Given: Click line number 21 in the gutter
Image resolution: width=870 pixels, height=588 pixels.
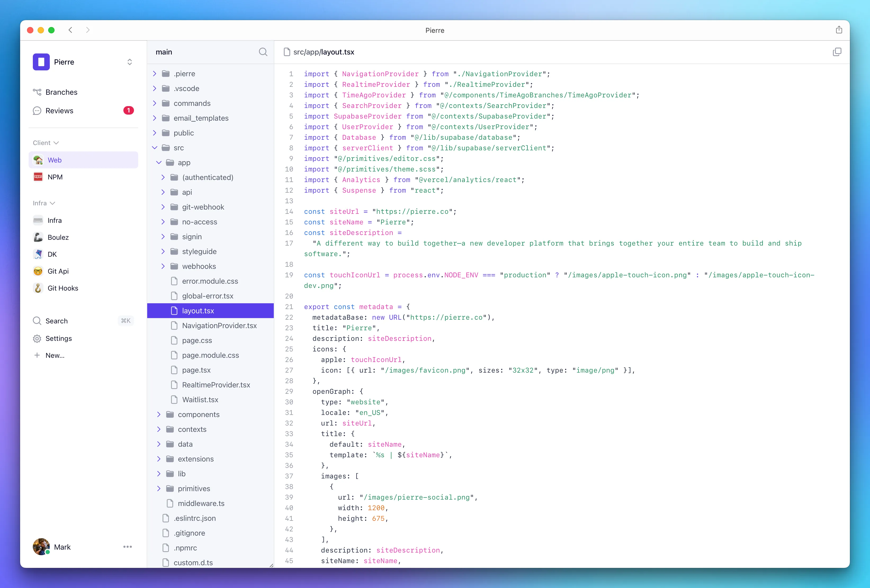Looking at the screenshot, I should click(289, 306).
